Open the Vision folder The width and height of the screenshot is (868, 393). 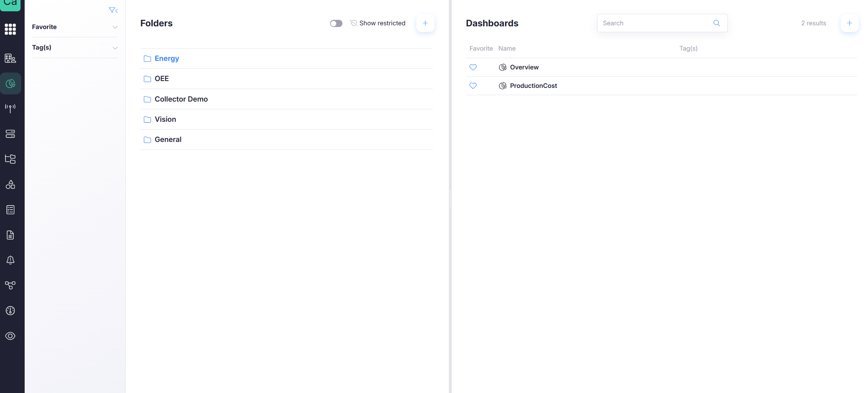(287, 119)
